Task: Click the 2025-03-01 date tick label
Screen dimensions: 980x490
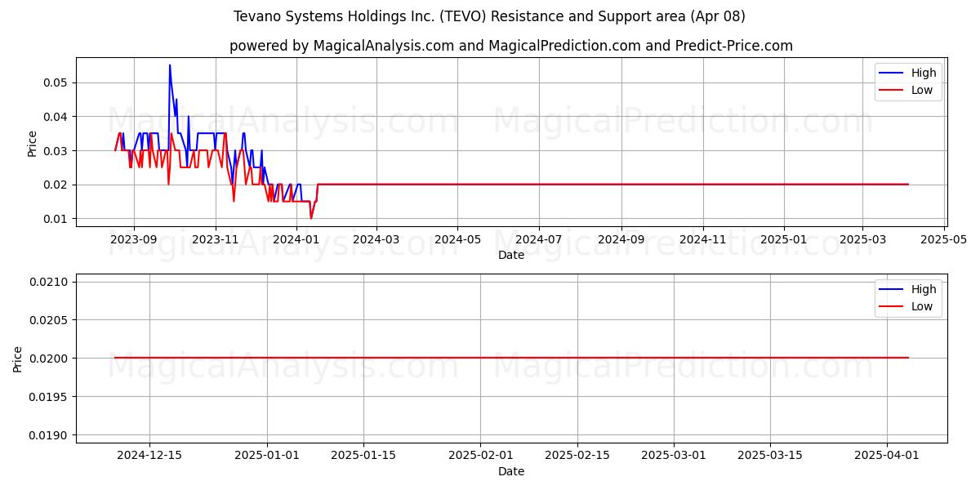Action: click(675, 456)
